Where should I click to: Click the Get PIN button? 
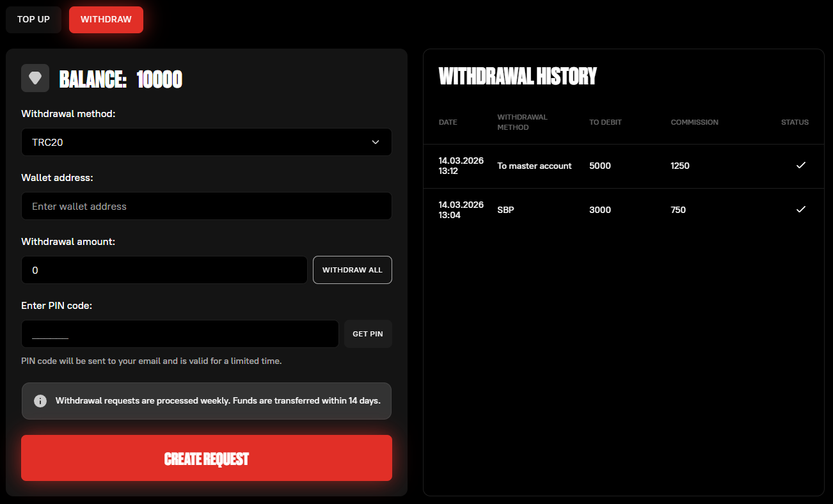(368, 334)
